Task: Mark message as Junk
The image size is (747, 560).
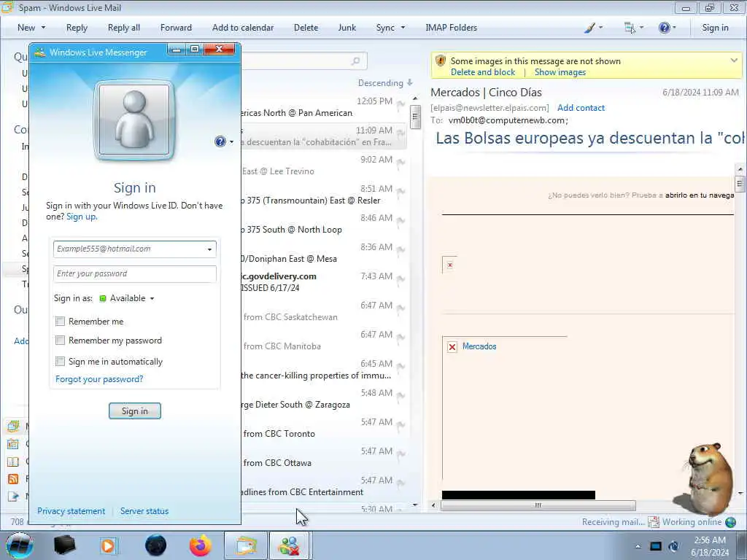Action: point(347,28)
